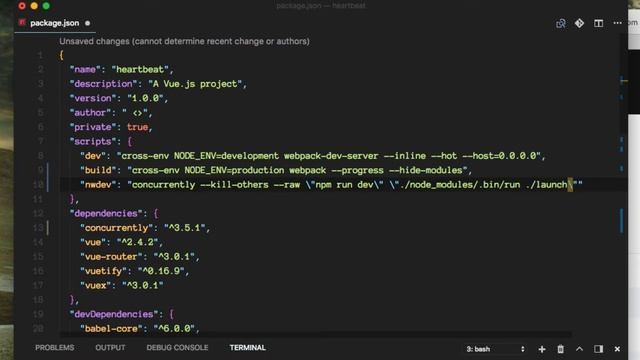
Task: Switch to the DEBUG CONSOLE panel tab
Action: click(x=177, y=348)
